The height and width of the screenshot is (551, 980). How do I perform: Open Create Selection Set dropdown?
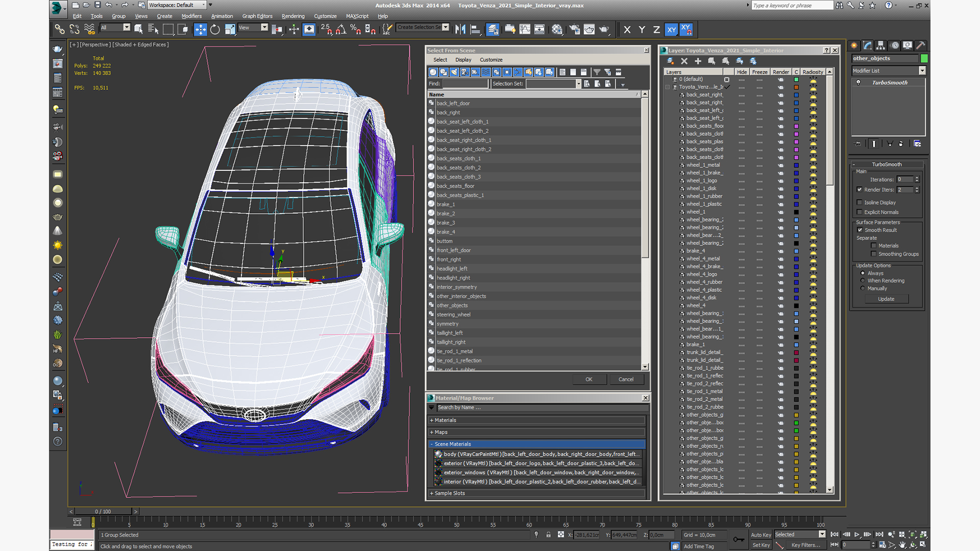pos(423,28)
